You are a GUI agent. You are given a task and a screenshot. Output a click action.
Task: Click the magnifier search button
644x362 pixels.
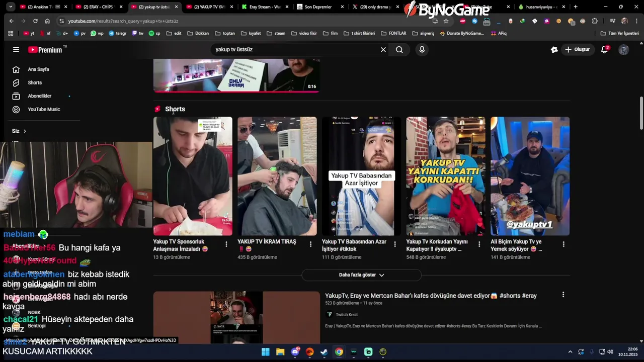[399, 50]
